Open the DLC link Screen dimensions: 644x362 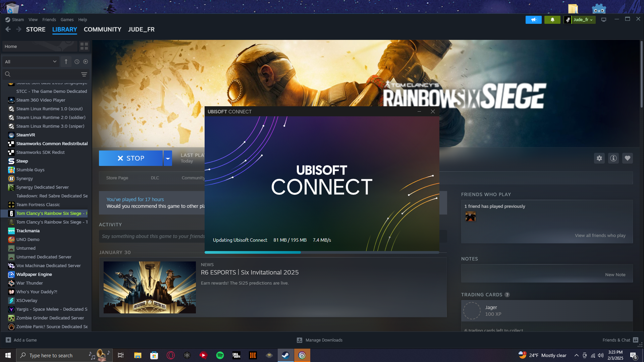(155, 178)
